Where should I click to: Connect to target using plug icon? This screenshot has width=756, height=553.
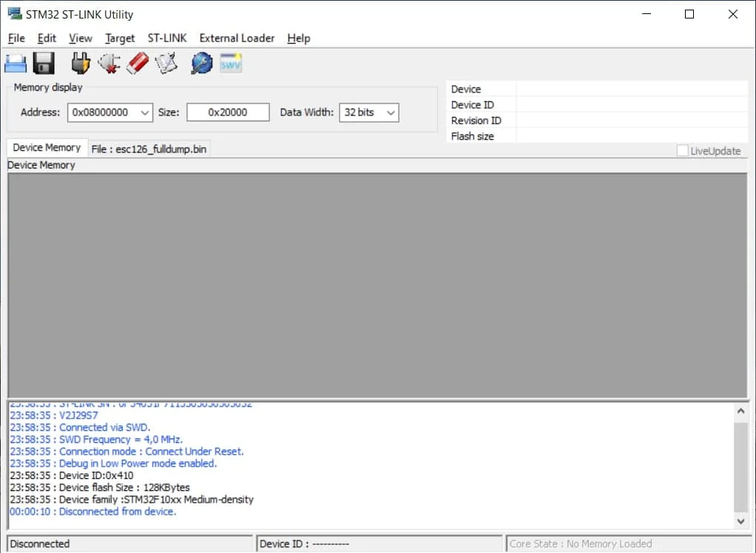pyautogui.click(x=80, y=64)
